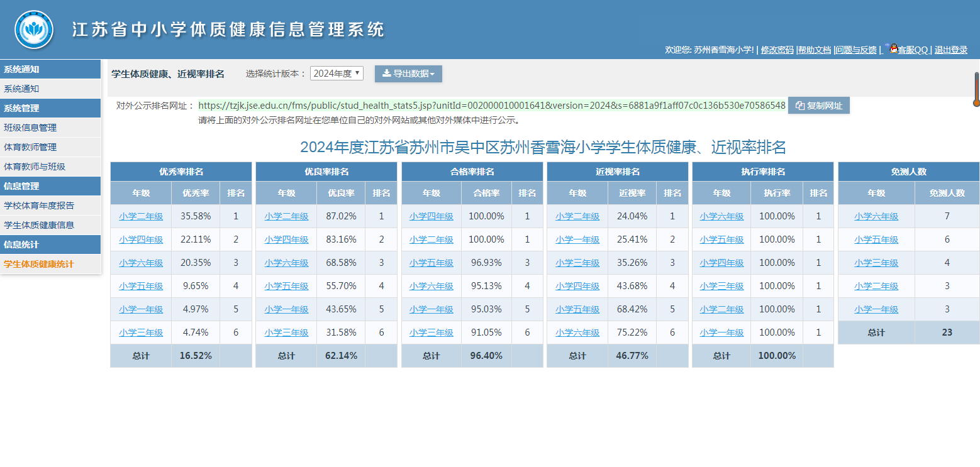Click the 87.02% value in 优良率 column
980x467 pixels.
tap(341, 216)
